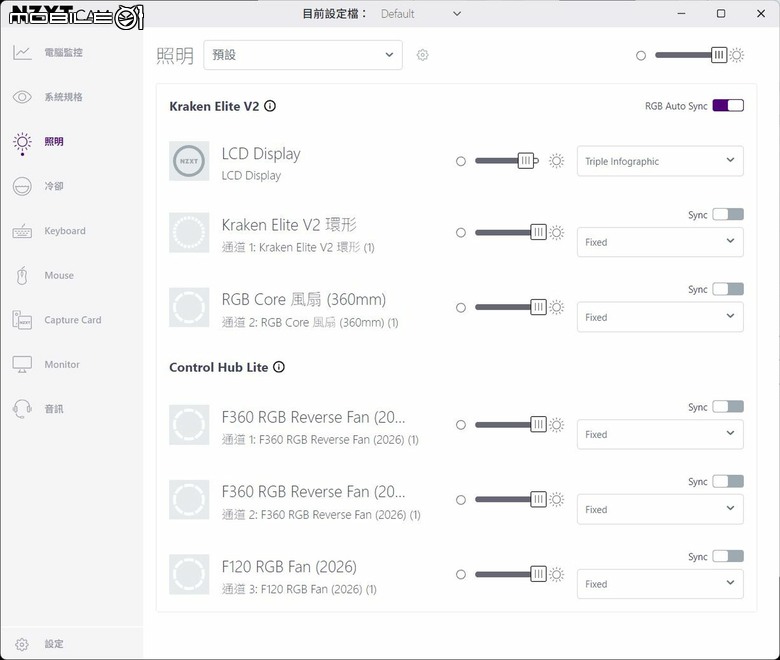Click the 音訊 headset icon

(x=22, y=409)
